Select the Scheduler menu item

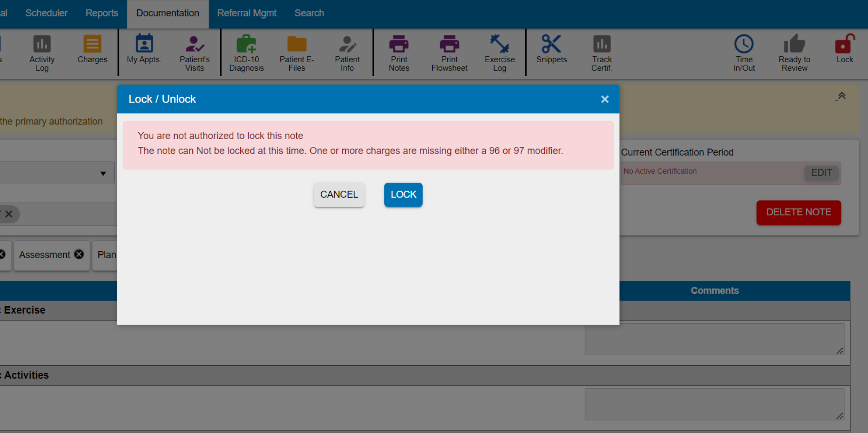(x=46, y=13)
